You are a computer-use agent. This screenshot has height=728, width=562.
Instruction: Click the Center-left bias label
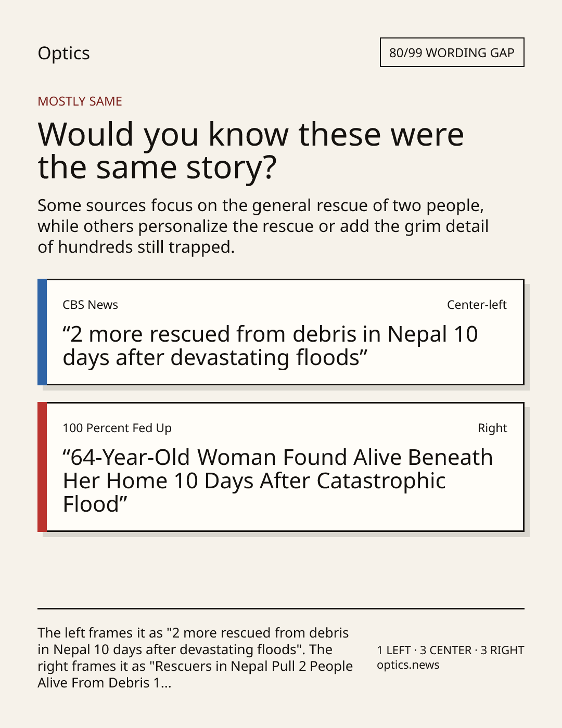pos(477,305)
